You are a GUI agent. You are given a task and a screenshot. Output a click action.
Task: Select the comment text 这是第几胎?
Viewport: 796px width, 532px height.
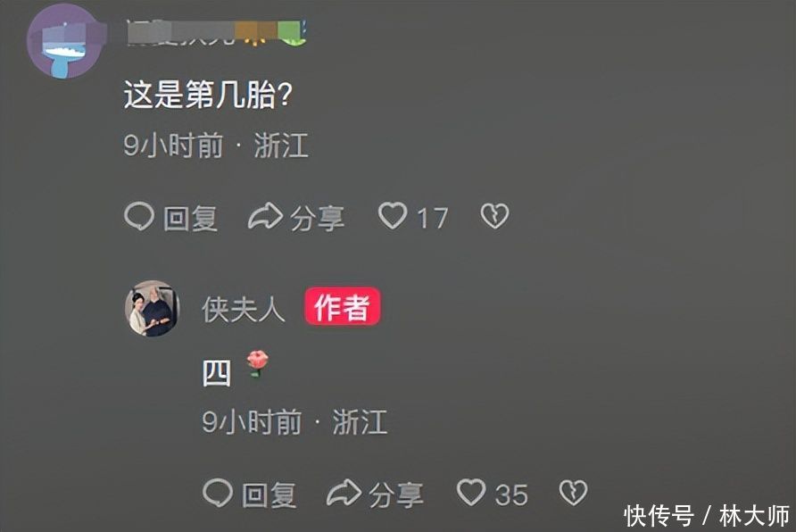click(x=208, y=95)
